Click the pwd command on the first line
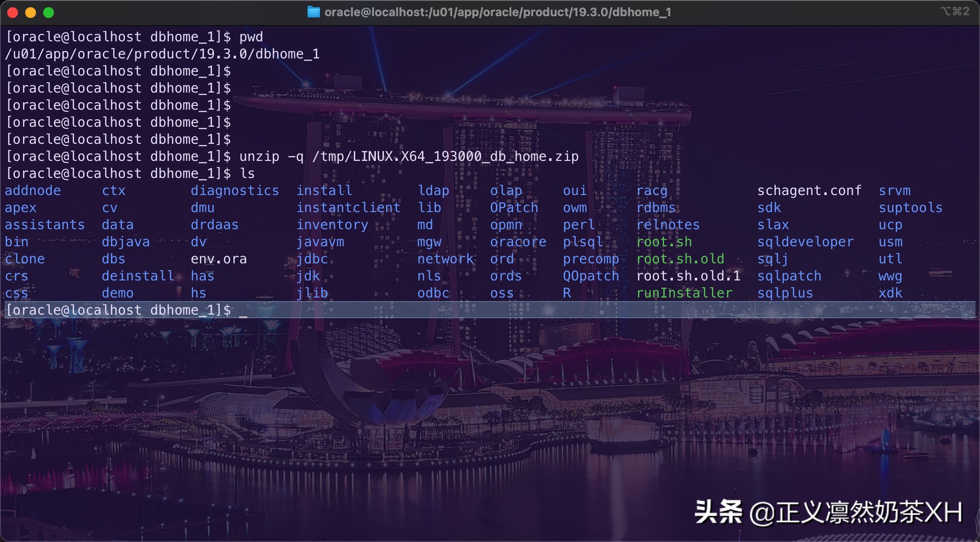The height and width of the screenshot is (542, 980). click(250, 36)
